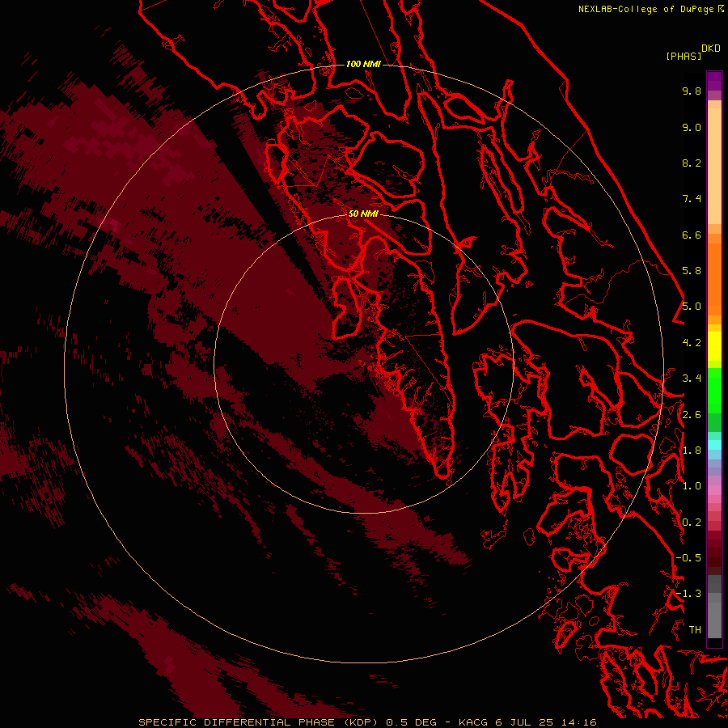Click the "KACG" station ID in the caption
Image resolution: width=728 pixels, height=728 pixels.
point(473,722)
